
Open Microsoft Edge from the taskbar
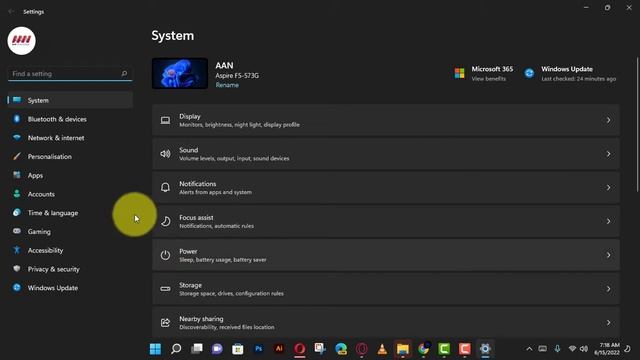(341, 349)
